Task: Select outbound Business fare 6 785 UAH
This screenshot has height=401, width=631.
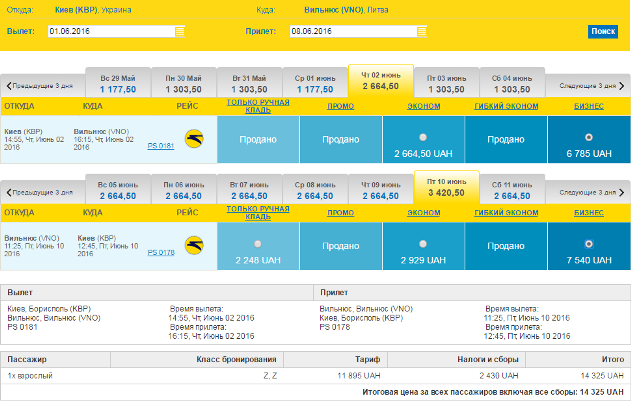Action: [x=587, y=136]
